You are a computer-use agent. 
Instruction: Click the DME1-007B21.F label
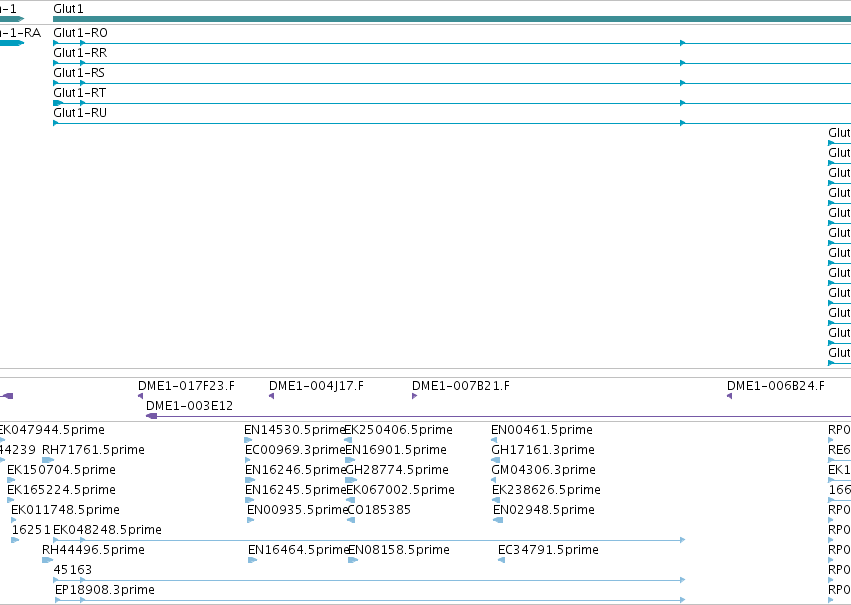[x=461, y=386]
